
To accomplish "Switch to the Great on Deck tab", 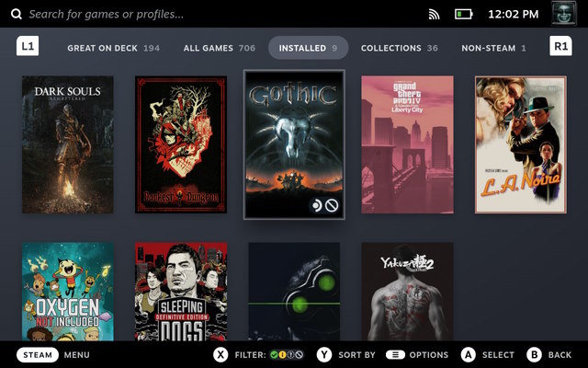I will [113, 48].
